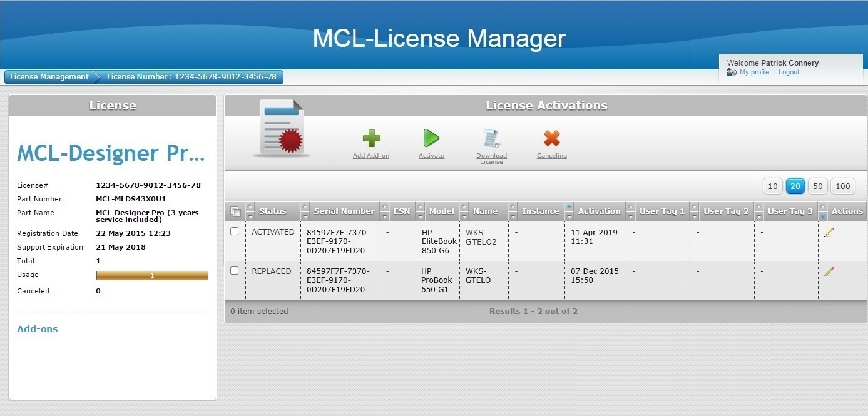Click the Activate link text
Screen dimensions: 868x416
(431, 156)
